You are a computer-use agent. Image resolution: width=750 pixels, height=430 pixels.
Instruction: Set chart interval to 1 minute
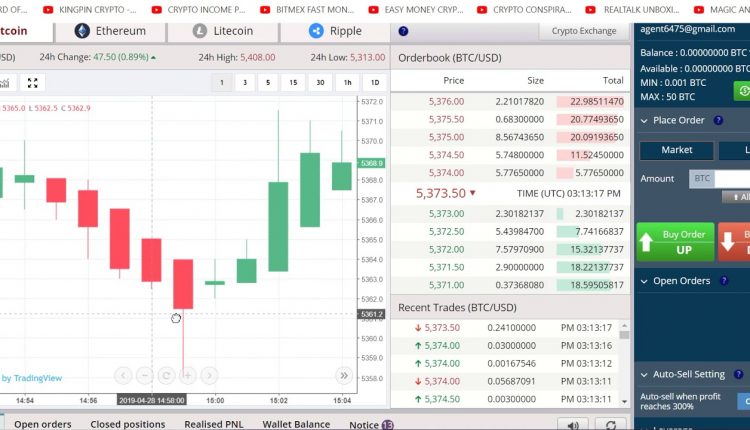pos(222,83)
